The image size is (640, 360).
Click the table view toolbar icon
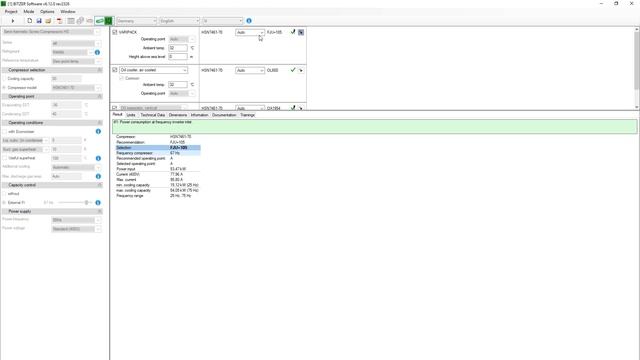(x=71, y=21)
